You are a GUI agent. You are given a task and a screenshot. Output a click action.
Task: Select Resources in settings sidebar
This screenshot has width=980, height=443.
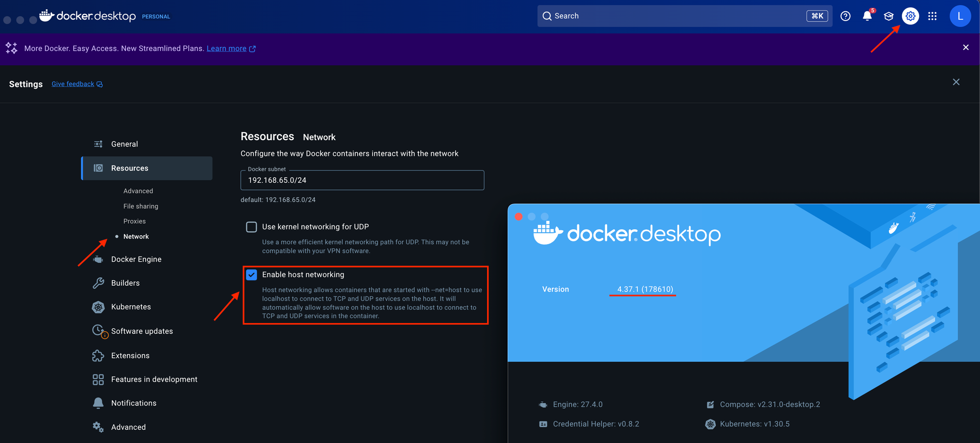click(x=147, y=168)
